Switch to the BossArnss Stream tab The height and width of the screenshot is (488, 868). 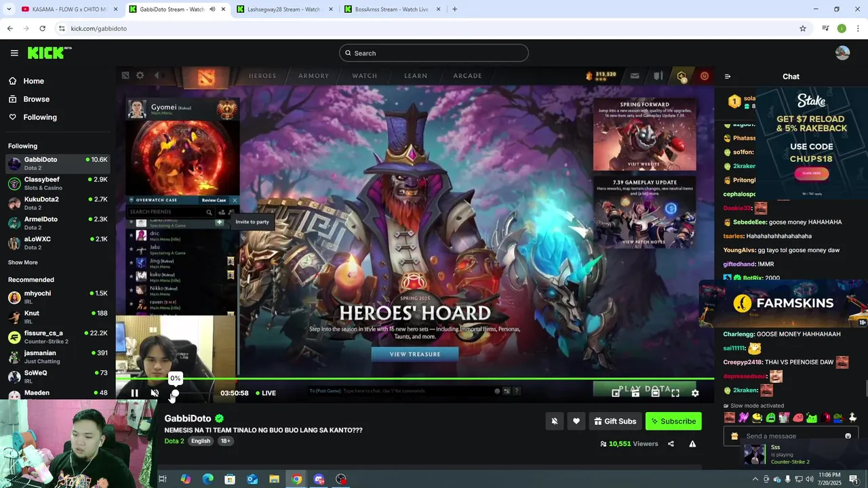point(392,9)
